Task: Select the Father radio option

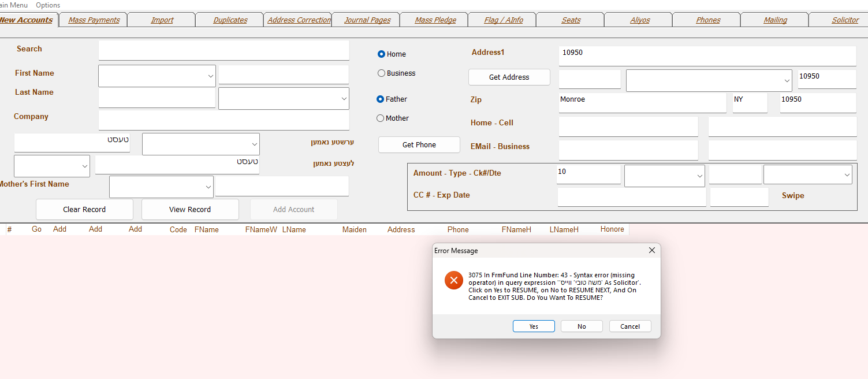Action: click(380, 99)
